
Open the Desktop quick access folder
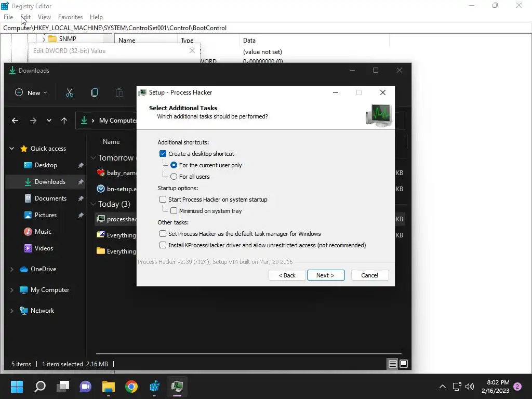[x=46, y=165]
